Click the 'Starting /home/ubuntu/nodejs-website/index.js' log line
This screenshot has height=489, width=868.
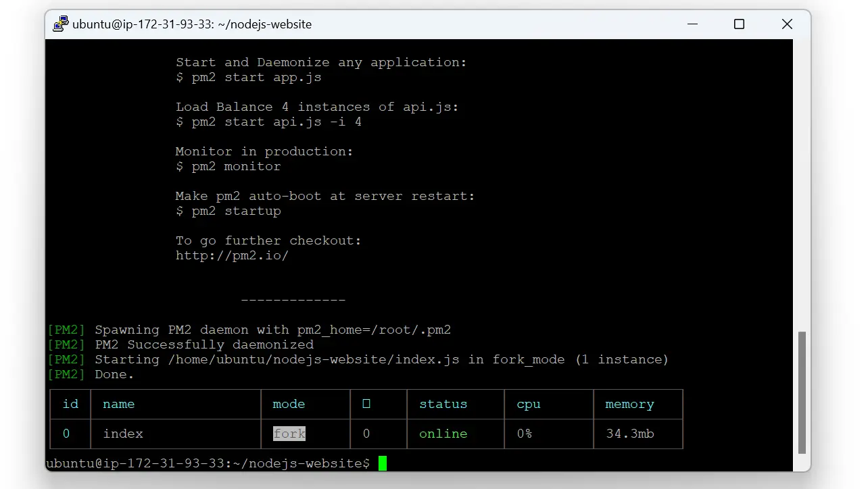pos(358,359)
